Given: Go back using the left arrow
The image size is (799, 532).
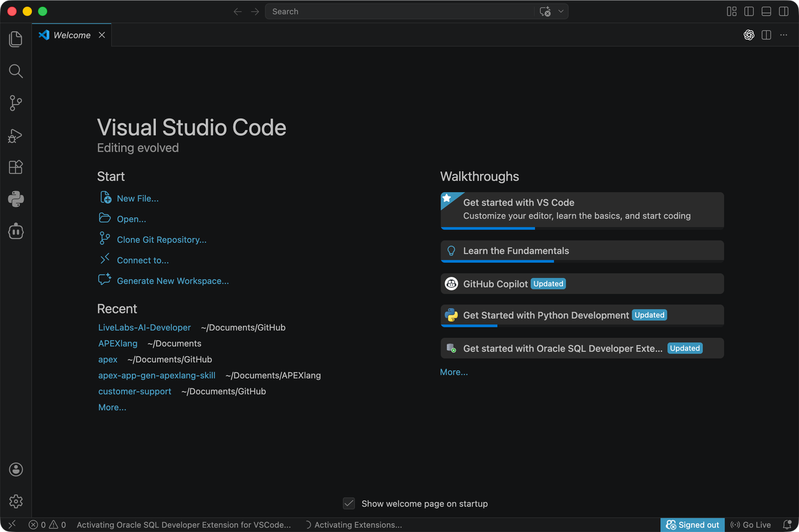Looking at the screenshot, I should point(237,11).
